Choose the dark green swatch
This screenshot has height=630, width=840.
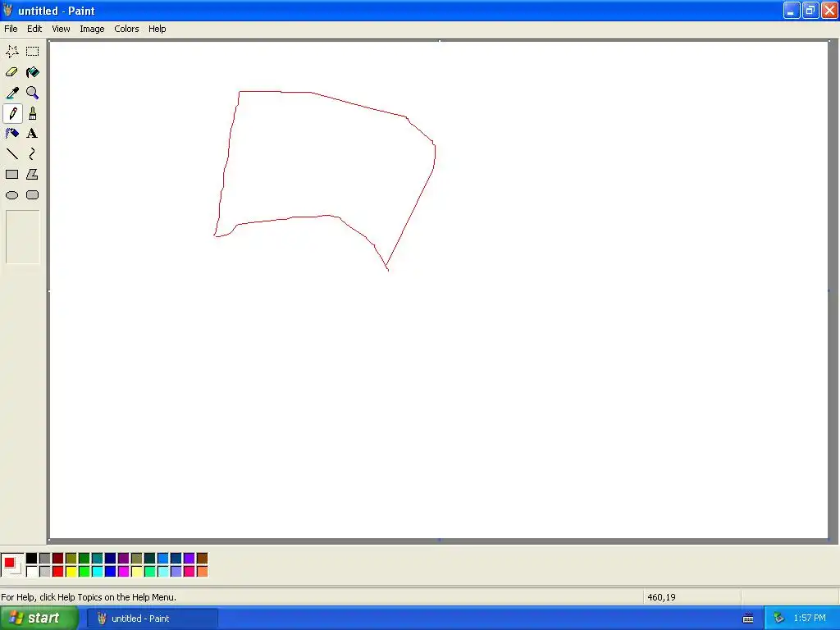click(84, 559)
